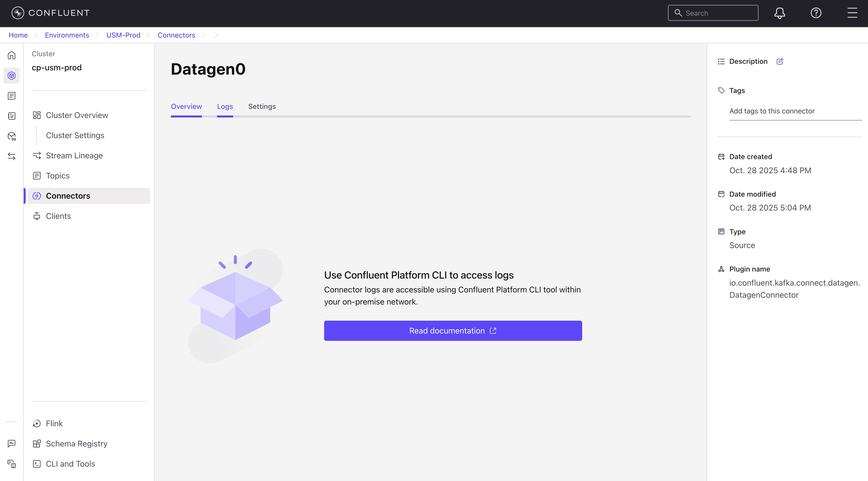The width and height of the screenshot is (868, 481).
Task: Click the feedback chat icon in the left rail
Action: coord(12,443)
